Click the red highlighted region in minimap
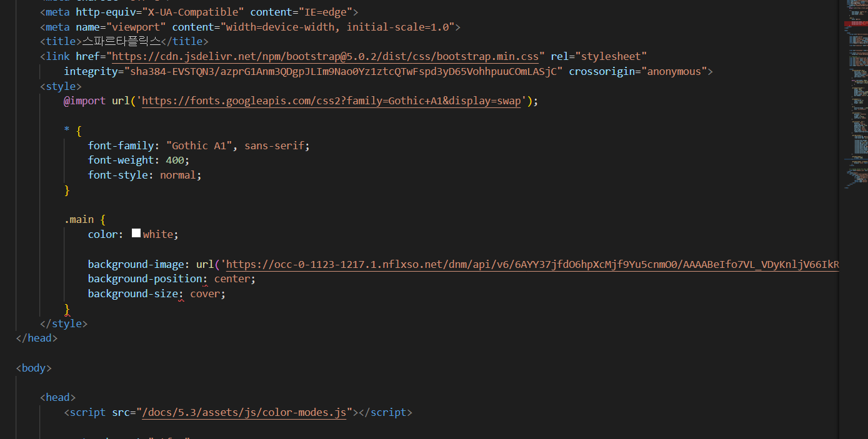 855,22
